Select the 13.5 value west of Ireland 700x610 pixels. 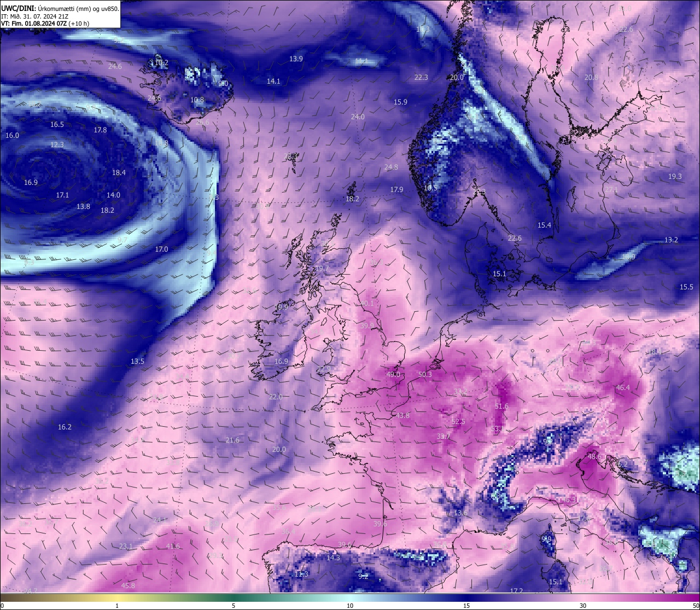(x=137, y=362)
